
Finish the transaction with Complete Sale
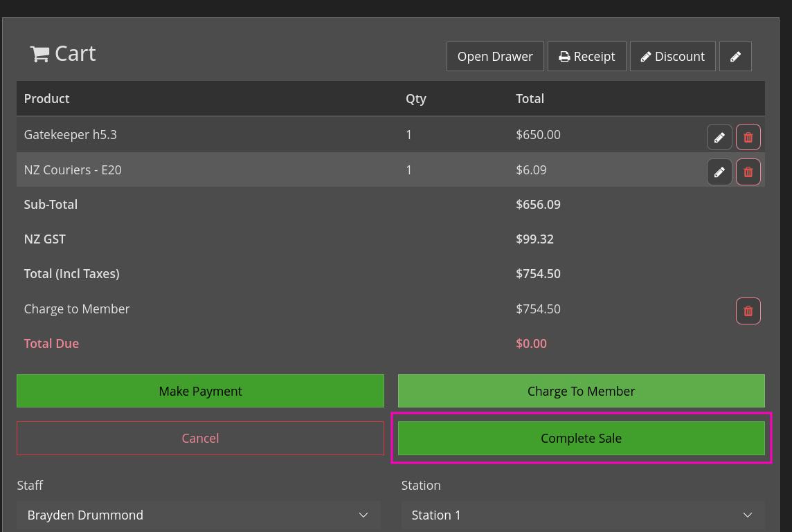[581, 438]
